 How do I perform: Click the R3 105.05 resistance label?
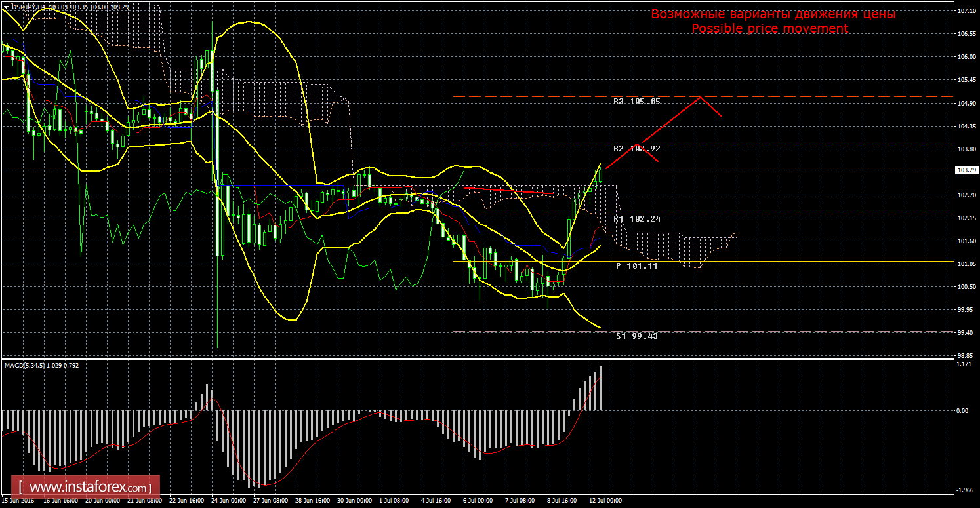click(637, 102)
